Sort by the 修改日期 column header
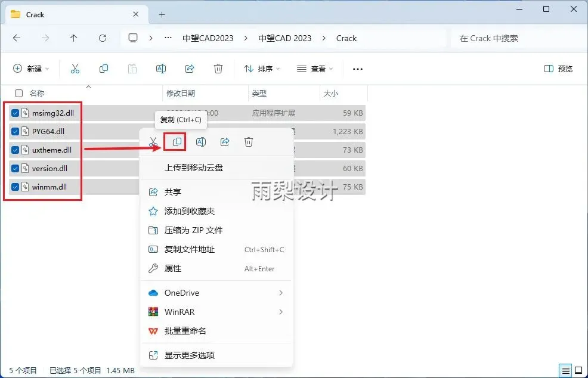Screen dimensions: 588x378 point(181,94)
